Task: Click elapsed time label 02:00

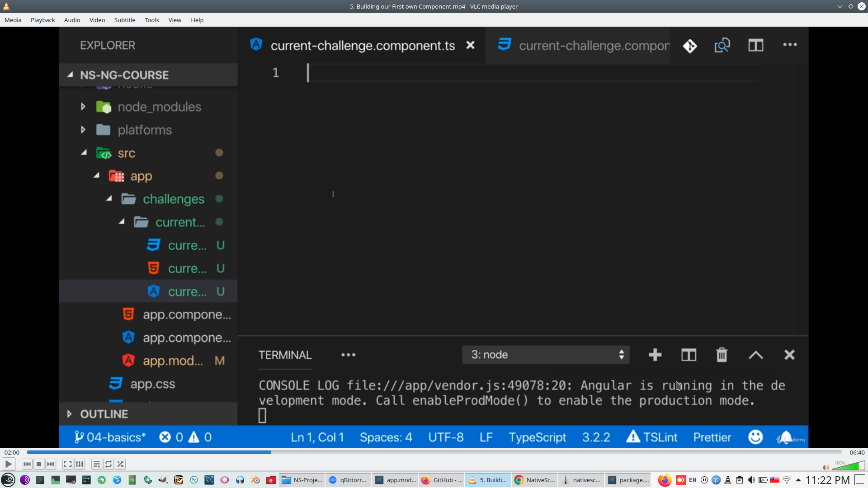Action: 12,452
